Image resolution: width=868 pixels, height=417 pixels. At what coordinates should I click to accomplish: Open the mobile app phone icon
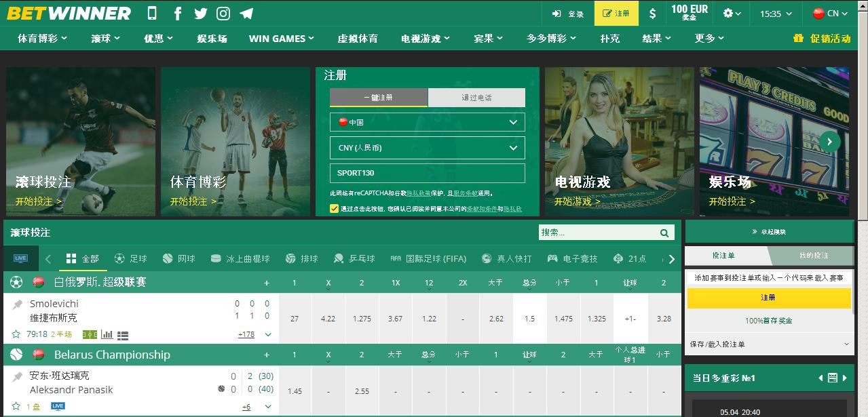(152, 13)
